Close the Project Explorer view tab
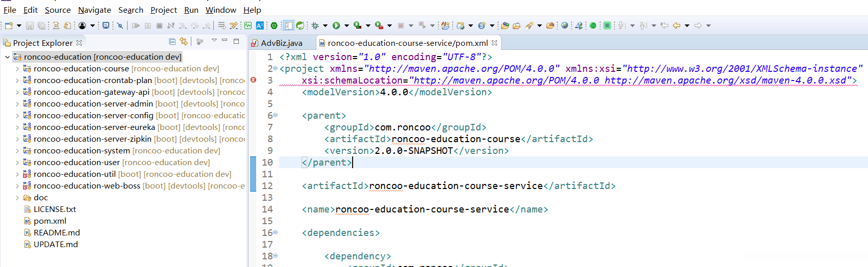This screenshot has height=267, width=868. tap(79, 43)
